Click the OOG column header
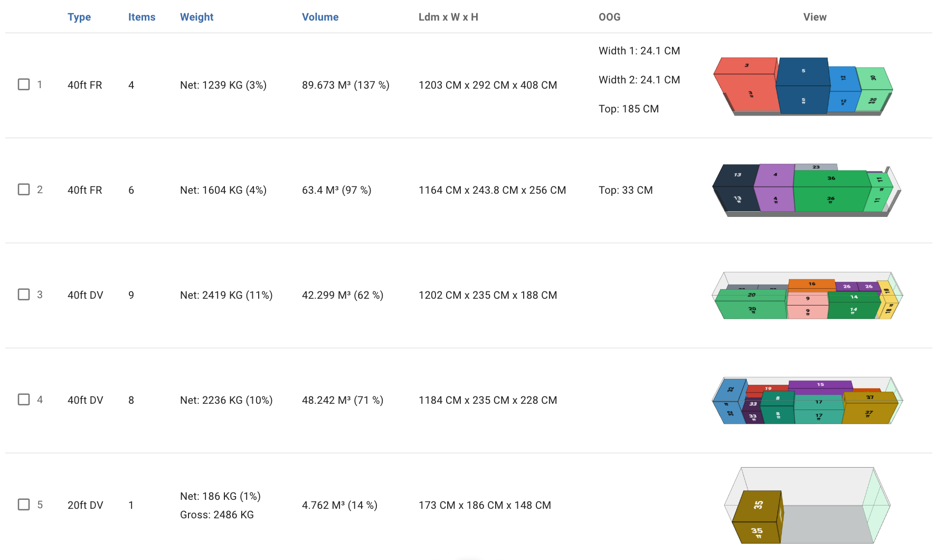The width and height of the screenshot is (936, 560). pos(609,17)
